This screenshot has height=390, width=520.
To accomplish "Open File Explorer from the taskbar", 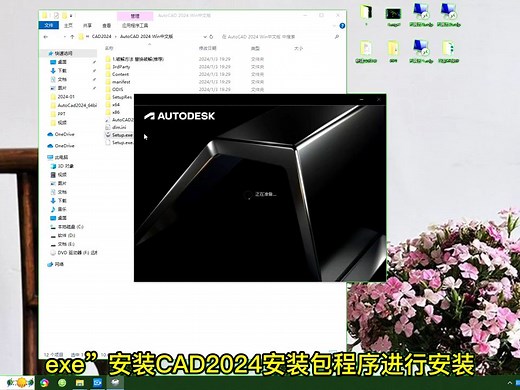I will (x=80, y=383).
